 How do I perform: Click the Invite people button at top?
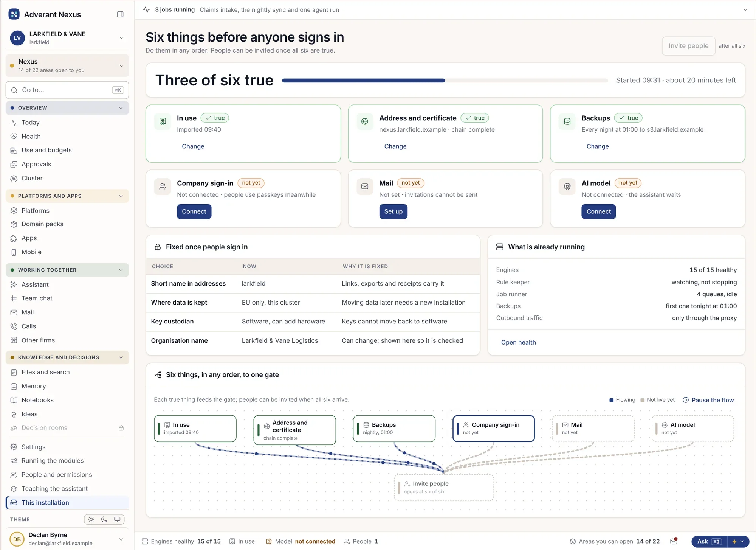688,46
